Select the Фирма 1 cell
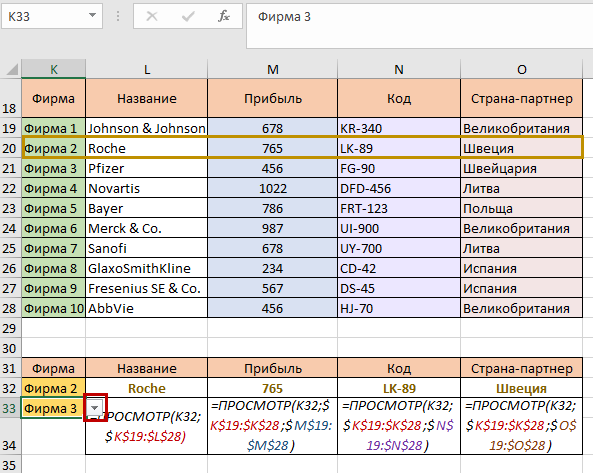Screen dimensions: 593x473 pyautogui.click(x=54, y=128)
